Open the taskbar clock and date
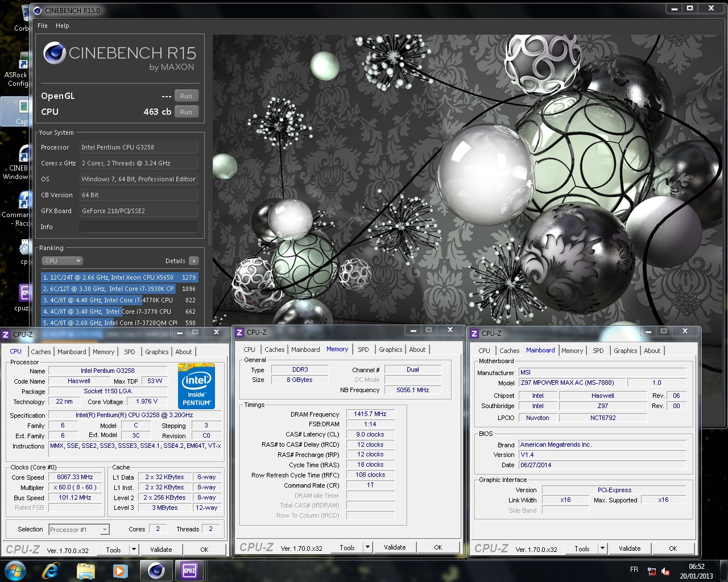Viewport: 728px width, 582px height. point(696,571)
